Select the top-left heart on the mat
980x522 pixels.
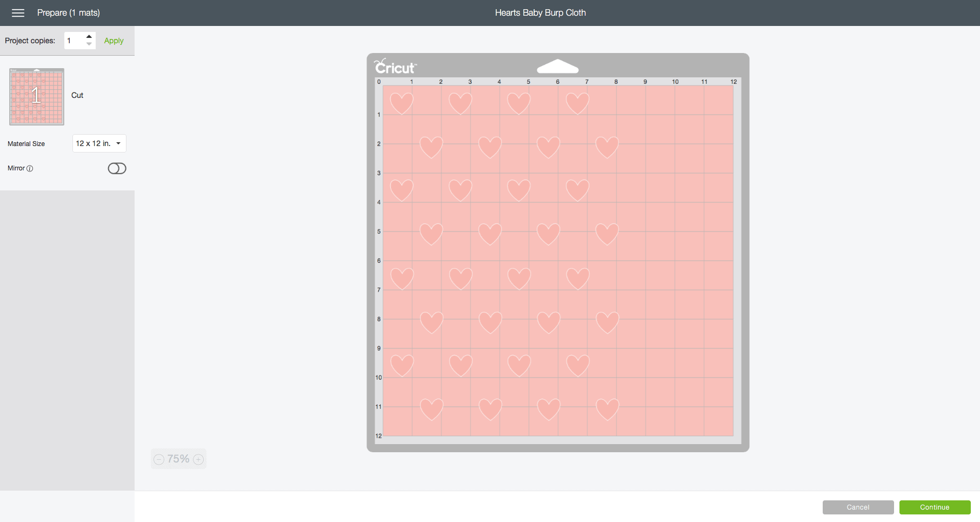coord(402,103)
